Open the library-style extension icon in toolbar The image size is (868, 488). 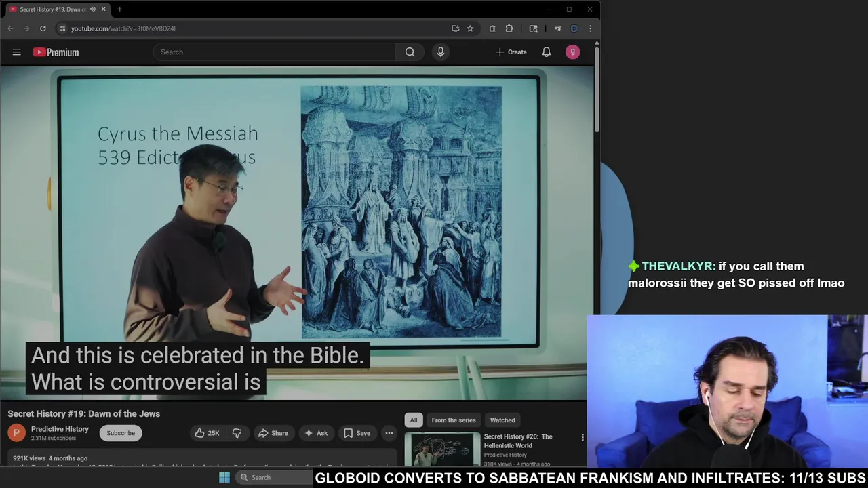493,28
